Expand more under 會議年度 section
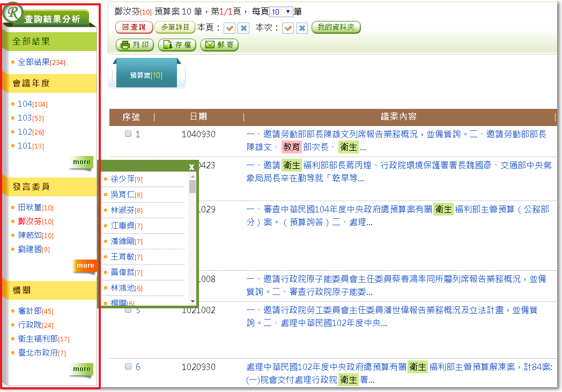 coord(82,162)
